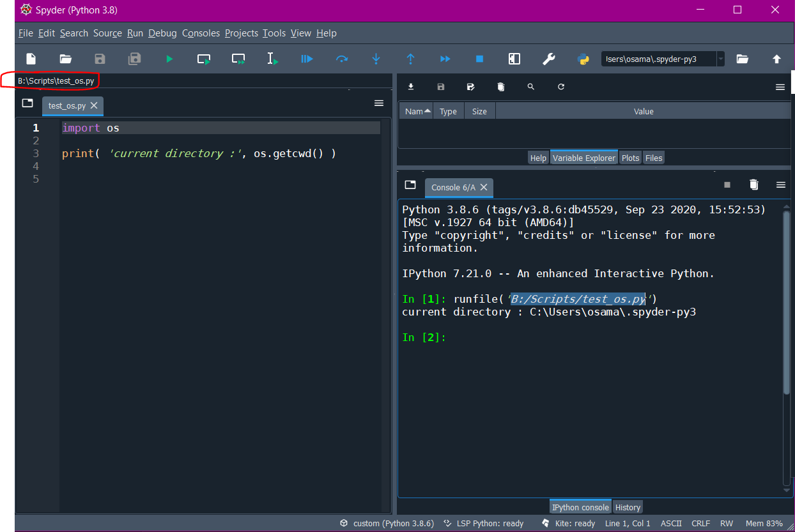Save all files with the toolbar icon
Screen dimensions: 795x532
[x=134, y=59]
